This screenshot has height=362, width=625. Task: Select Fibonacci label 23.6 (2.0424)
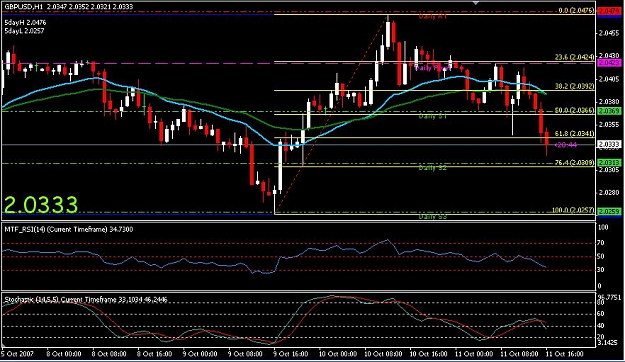pyautogui.click(x=574, y=57)
